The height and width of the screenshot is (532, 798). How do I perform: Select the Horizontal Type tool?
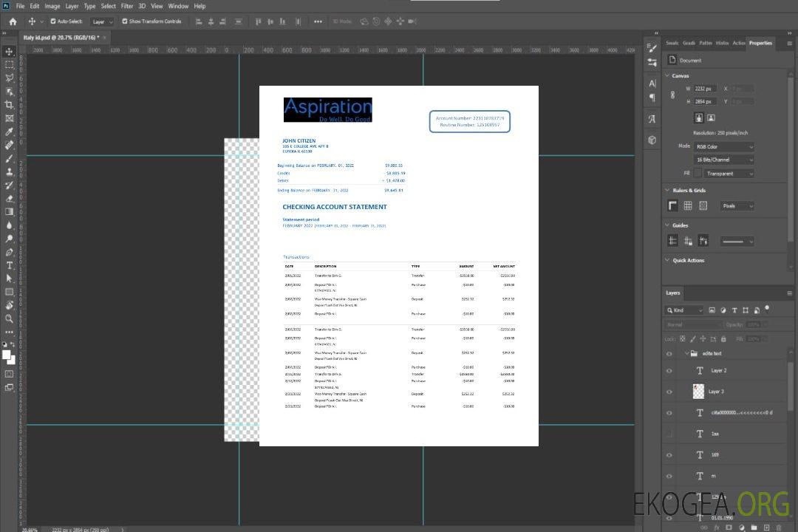click(x=9, y=265)
